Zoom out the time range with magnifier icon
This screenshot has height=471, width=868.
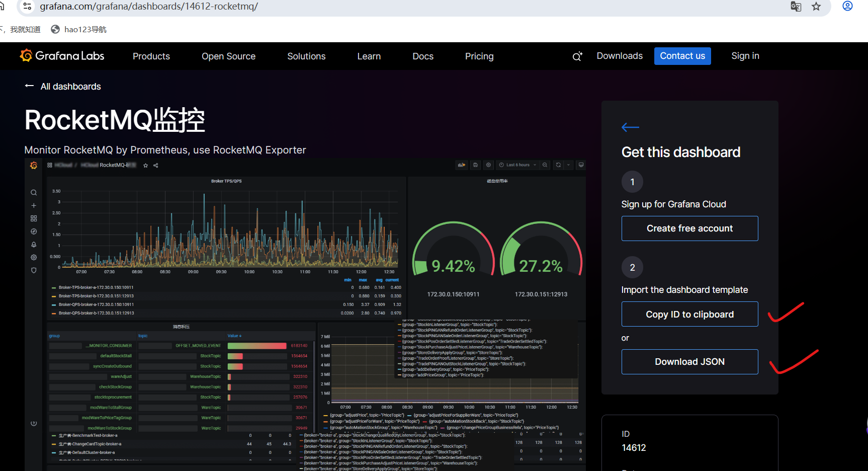pos(545,165)
